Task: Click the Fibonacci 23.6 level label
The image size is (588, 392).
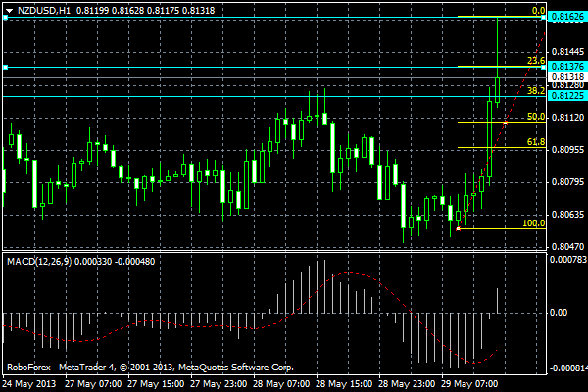Action: (x=536, y=61)
